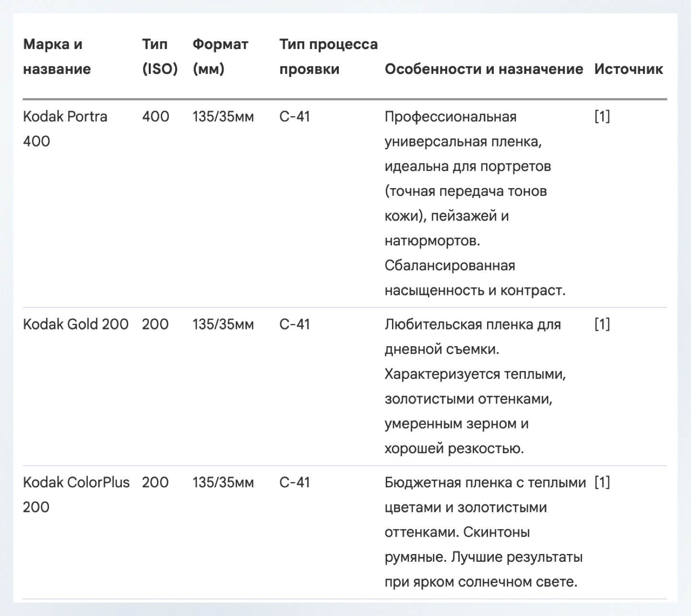Select the Kodak Portra 400 name cell
Screen dimensions: 691x616
coord(65,129)
